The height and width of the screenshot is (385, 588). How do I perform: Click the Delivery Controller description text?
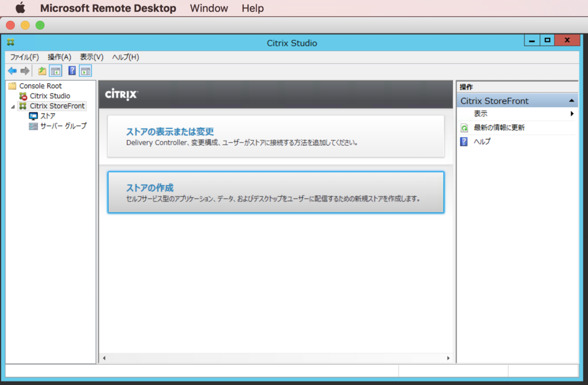pos(242,143)
